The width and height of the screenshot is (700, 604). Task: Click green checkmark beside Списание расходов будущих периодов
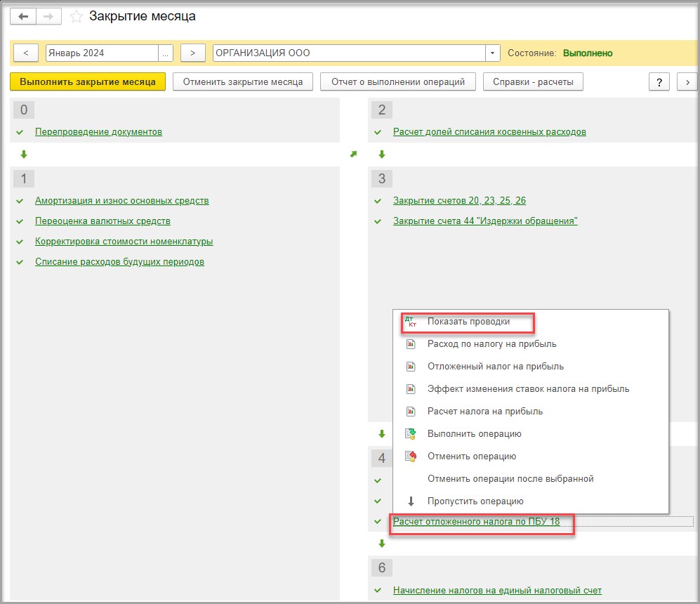[x=20, y=262]
